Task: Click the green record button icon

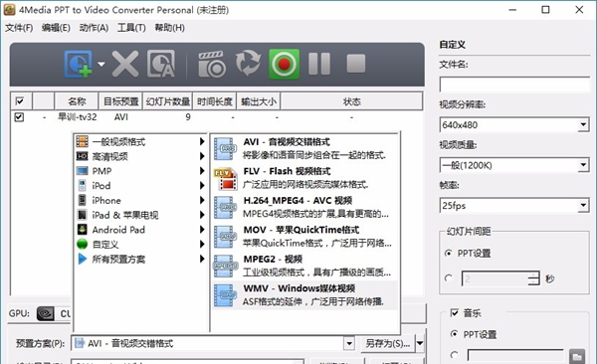Action: coord(284,64)
